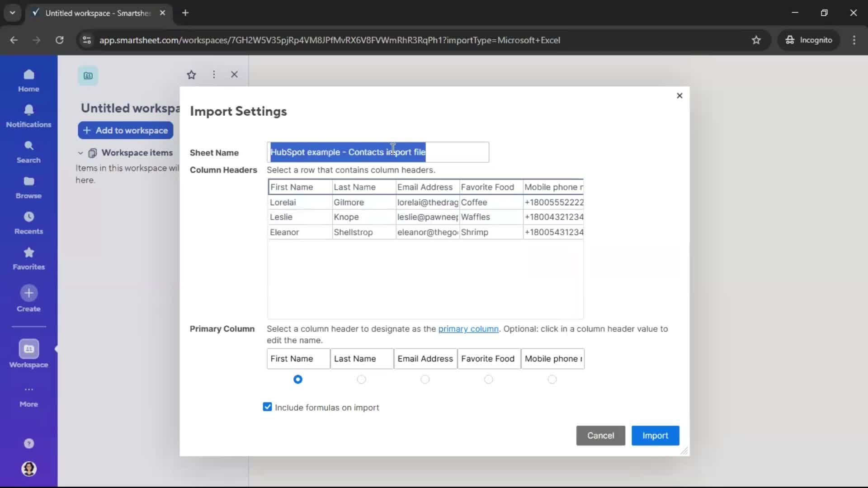
Task: Open the more options menu in the workspace header
Action: point(214,75)
